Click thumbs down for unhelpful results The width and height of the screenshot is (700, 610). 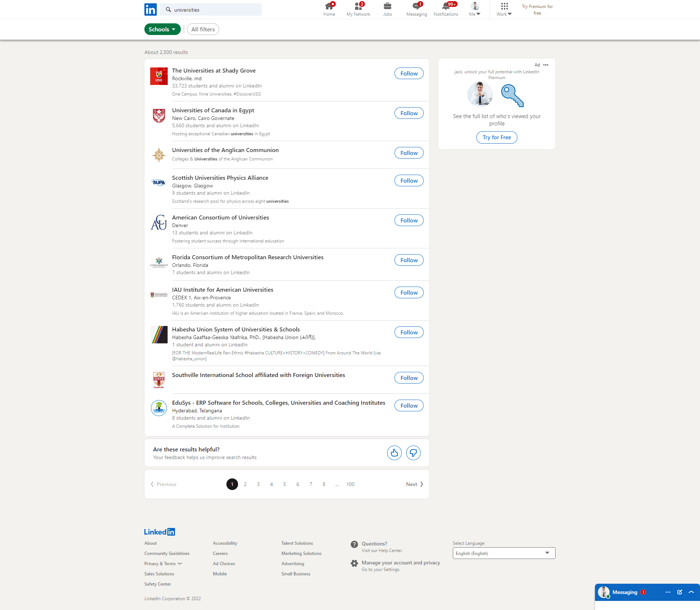(x=413, y=453)
